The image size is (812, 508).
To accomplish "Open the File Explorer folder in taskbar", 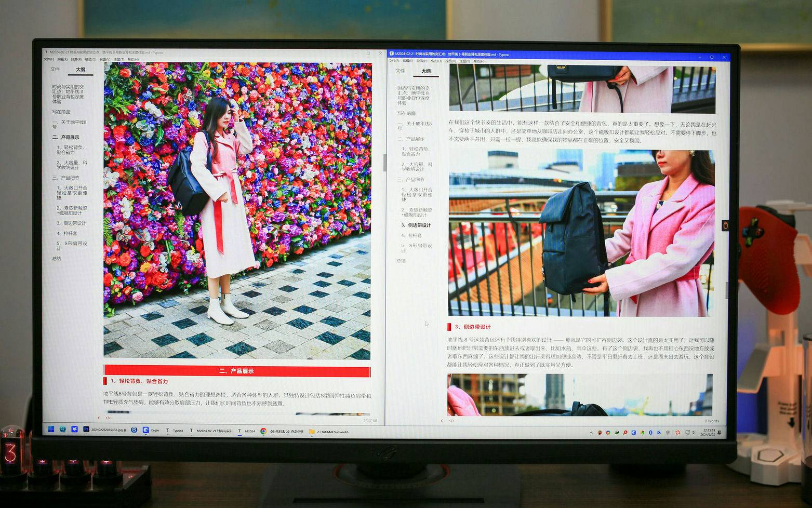I will pyautogui.click(x=312, y=432).
